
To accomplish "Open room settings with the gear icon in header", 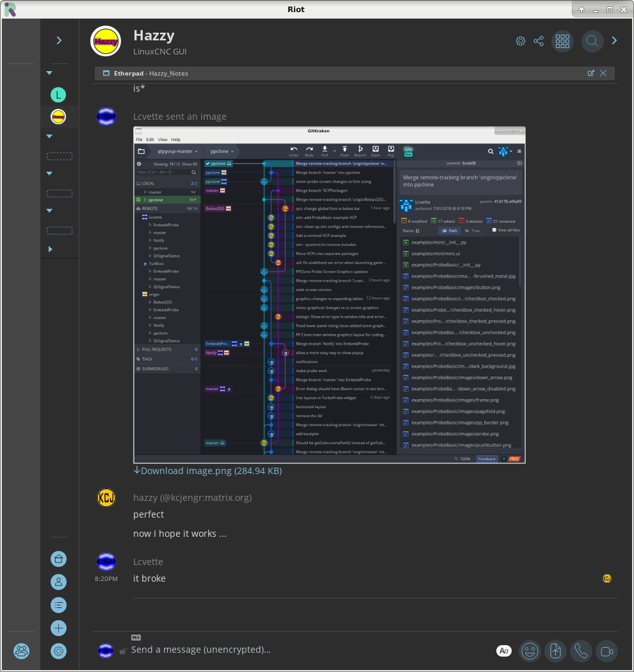I will coord(521,41).
